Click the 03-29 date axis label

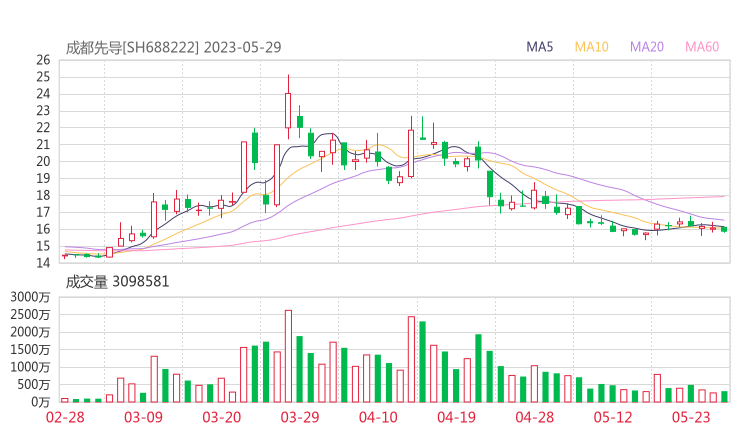click(x=300, y=417)
